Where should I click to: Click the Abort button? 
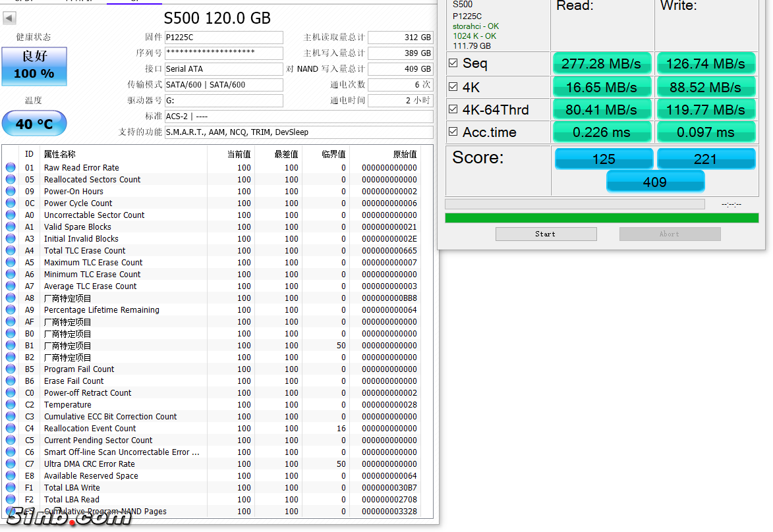click(670, 234)
